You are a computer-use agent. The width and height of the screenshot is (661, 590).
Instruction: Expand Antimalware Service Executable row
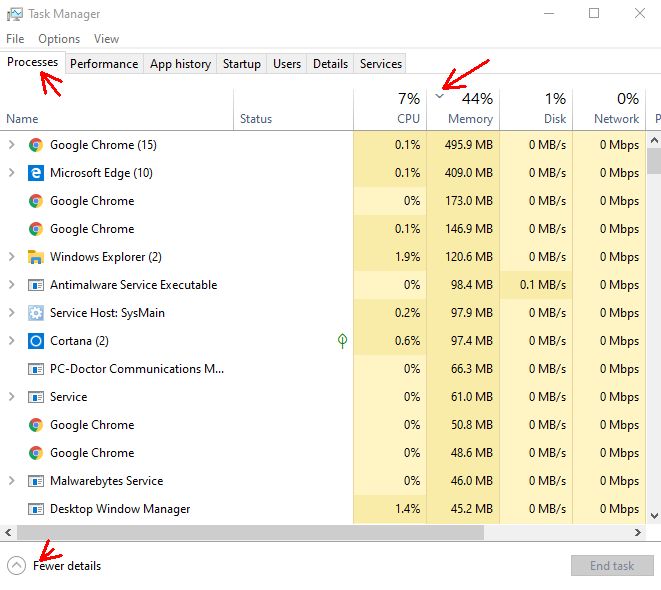pos(11,285)
